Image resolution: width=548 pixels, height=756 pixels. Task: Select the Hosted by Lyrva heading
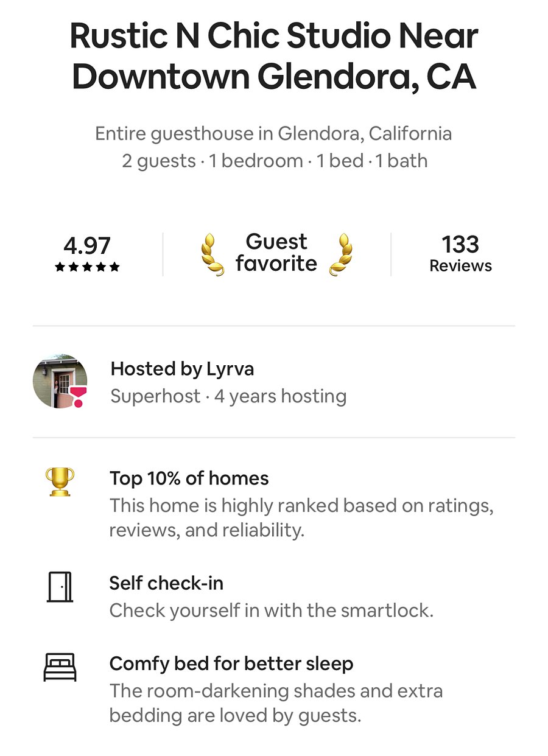(182, 369)
